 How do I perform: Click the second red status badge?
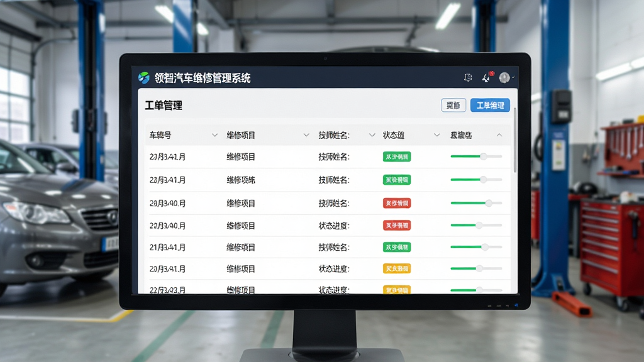[x=397, y=226]
